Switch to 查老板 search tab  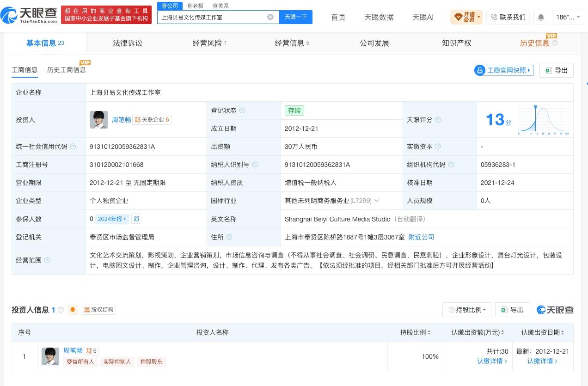195,6
